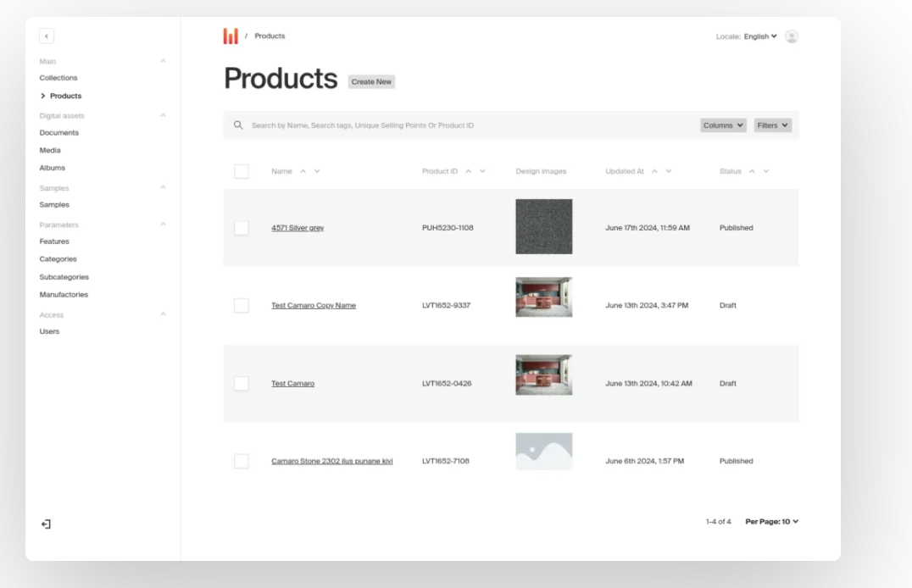The image size is (912, 588).
Task: Toggle the select-all checkbox in header
Action: pyautogui.click(x=242, y=171)
